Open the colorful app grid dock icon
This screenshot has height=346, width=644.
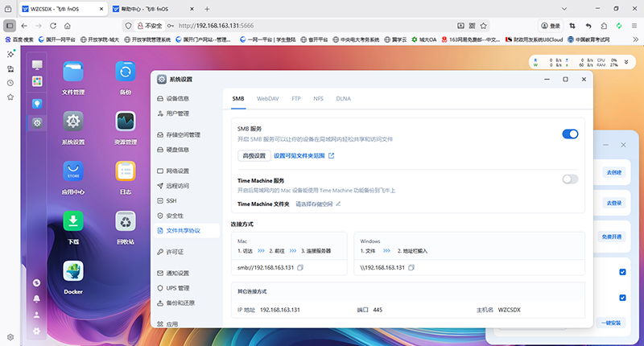pos(37,81)
